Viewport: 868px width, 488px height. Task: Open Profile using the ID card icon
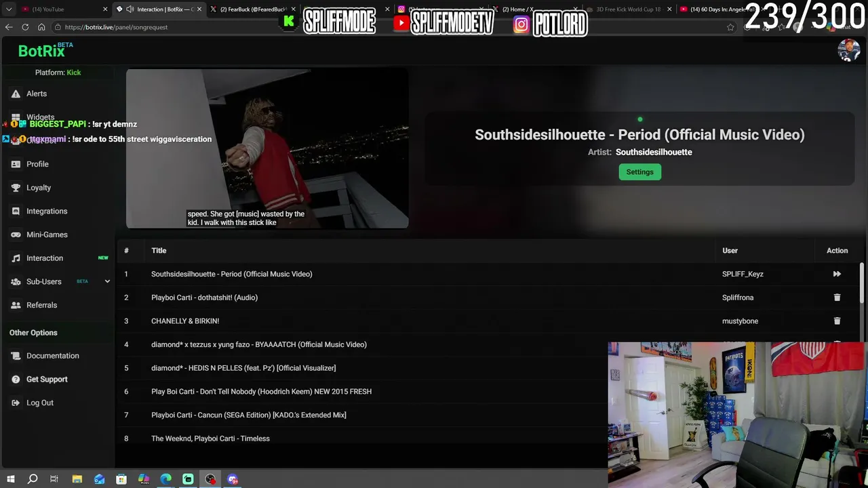16,164
